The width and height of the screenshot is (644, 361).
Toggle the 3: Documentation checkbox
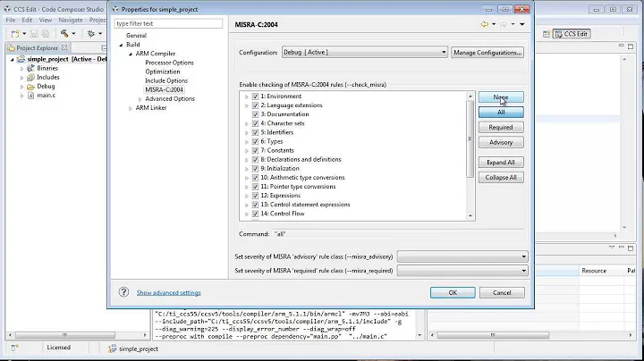tap(255, 114)
